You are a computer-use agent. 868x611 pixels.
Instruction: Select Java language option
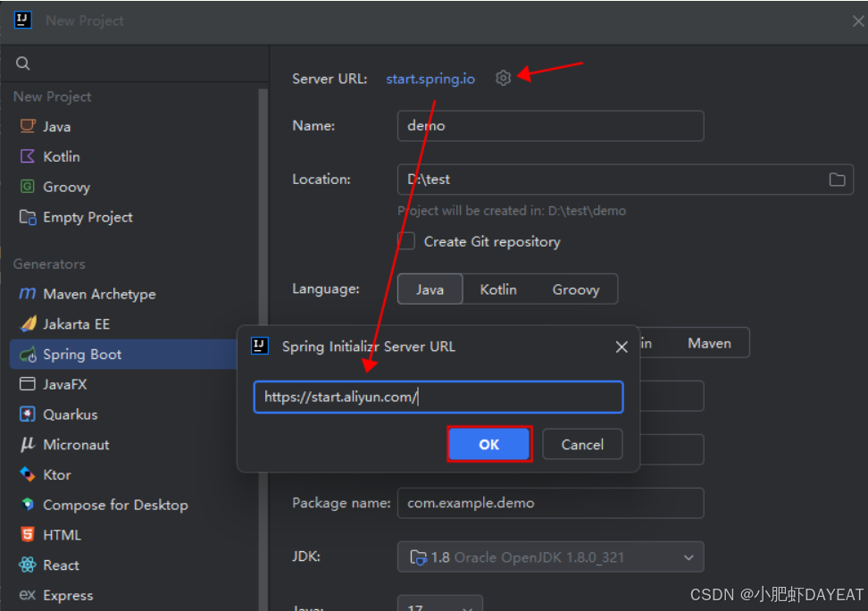pos(430,289)
